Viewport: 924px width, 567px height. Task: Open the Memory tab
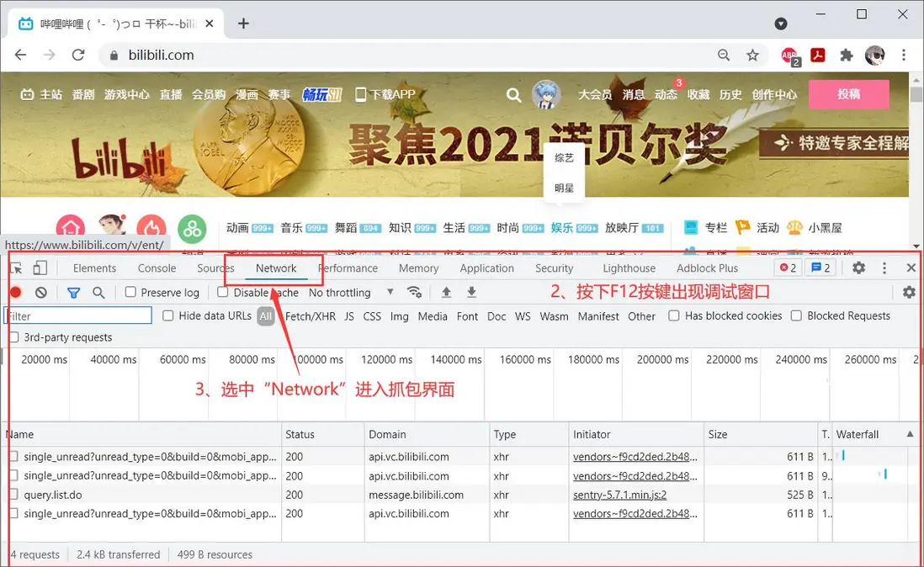point(418,268)
